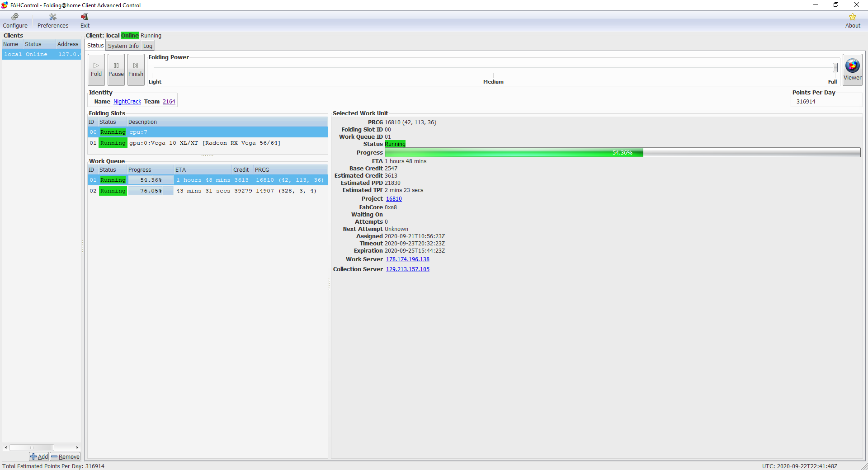
Task: Open team 2164 link
Action: [x=169, y=102]
